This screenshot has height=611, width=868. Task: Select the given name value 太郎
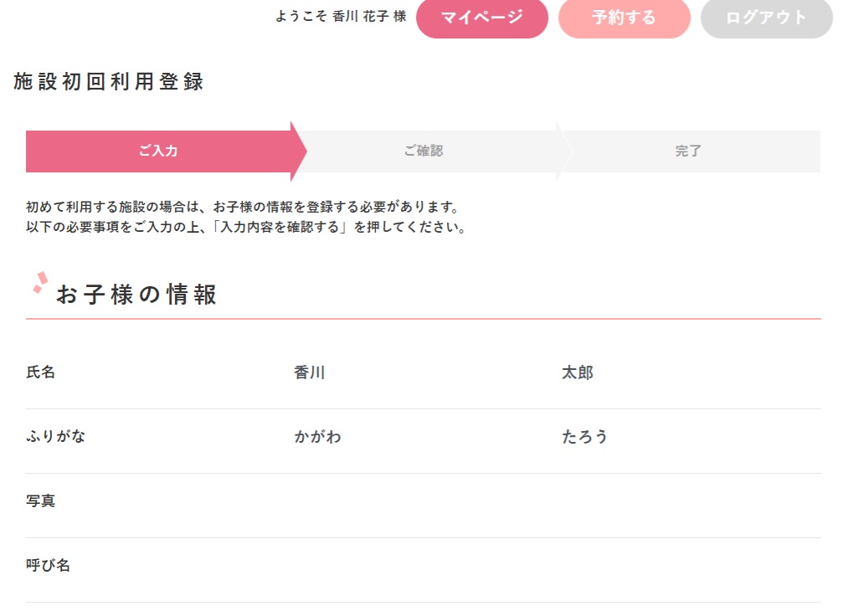click(x=578, y=372)
